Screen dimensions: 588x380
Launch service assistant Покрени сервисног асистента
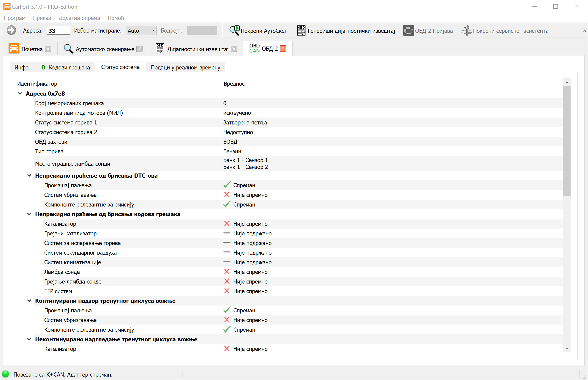(x=466, y=31)
